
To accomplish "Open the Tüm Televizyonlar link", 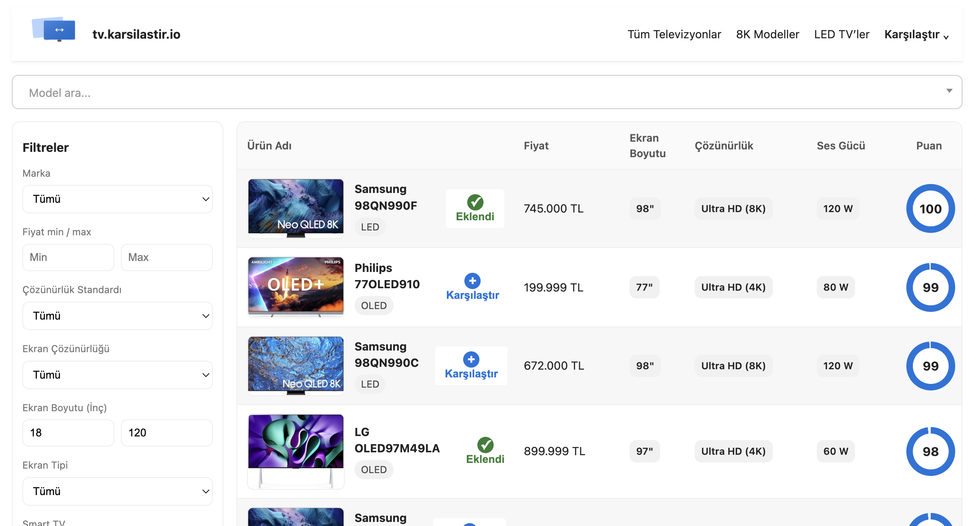I will point(674,35).
